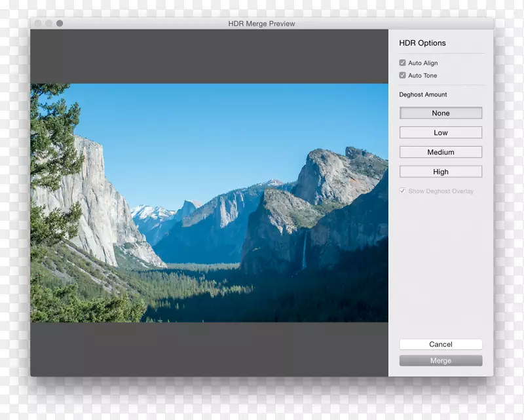Uncheck the Auto Align checkbox
Screen dimensions: 524x420
click(x=402, y=63)
